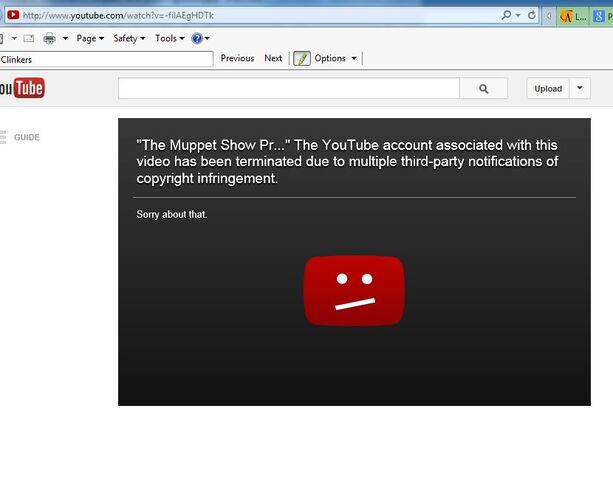Viewport: 613px width, 479px height.
Task: Expand address bar search dropdown arrow
Action: click(518, 15)
